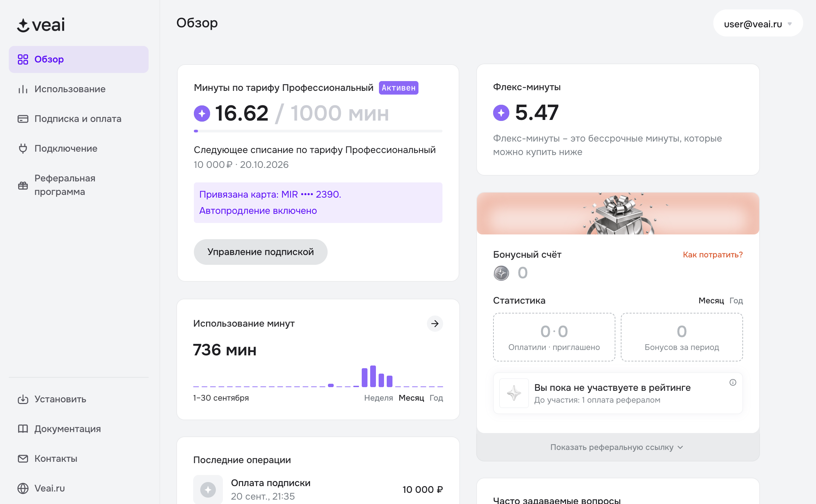
Task: Click the Использование bar chart icon
Action: (x=23, y=89)
